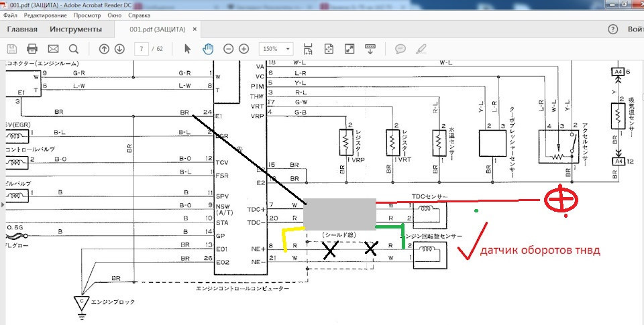644x325 pixels.
Task: Go to next page arrow
Action: [119, 49]
